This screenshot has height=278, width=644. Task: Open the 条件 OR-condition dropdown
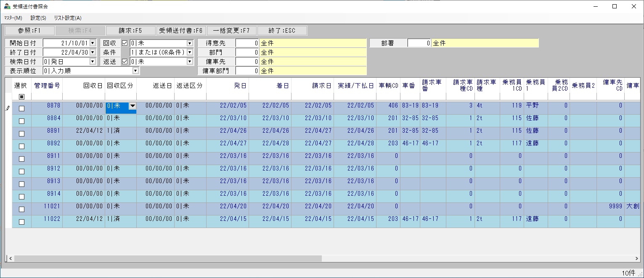[x=189, y=52]
